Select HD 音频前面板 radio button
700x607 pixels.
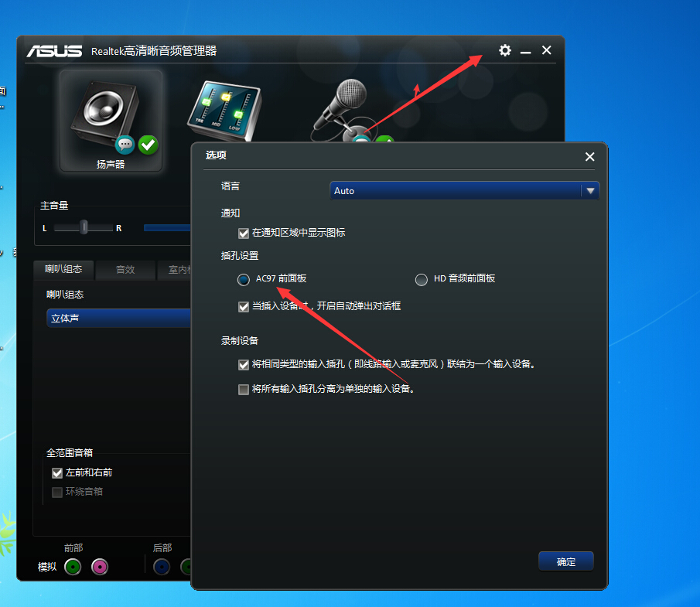click(x=422, y=279)
